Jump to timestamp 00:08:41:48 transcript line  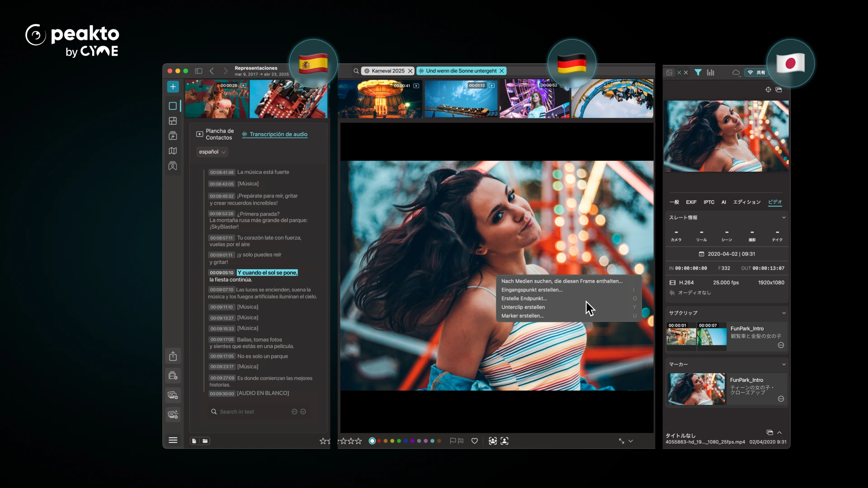[x=222, y=172]
